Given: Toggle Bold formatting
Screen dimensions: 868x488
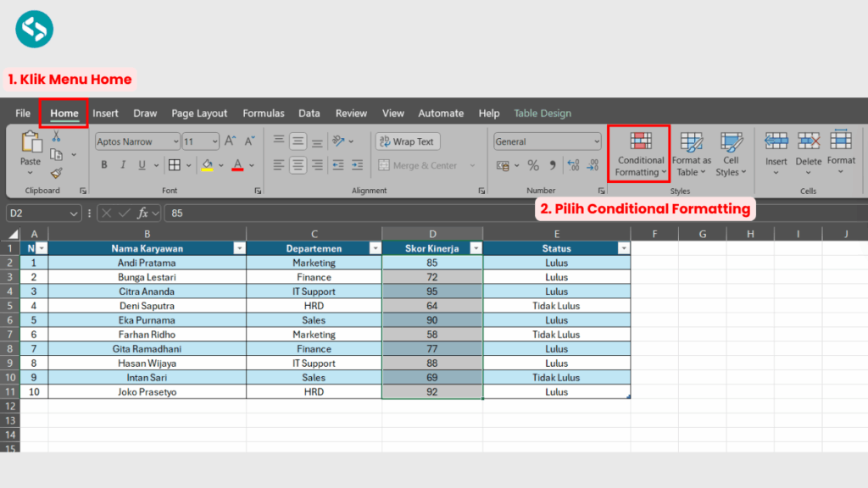Looking at the screenshot, I should click(103, 164).
